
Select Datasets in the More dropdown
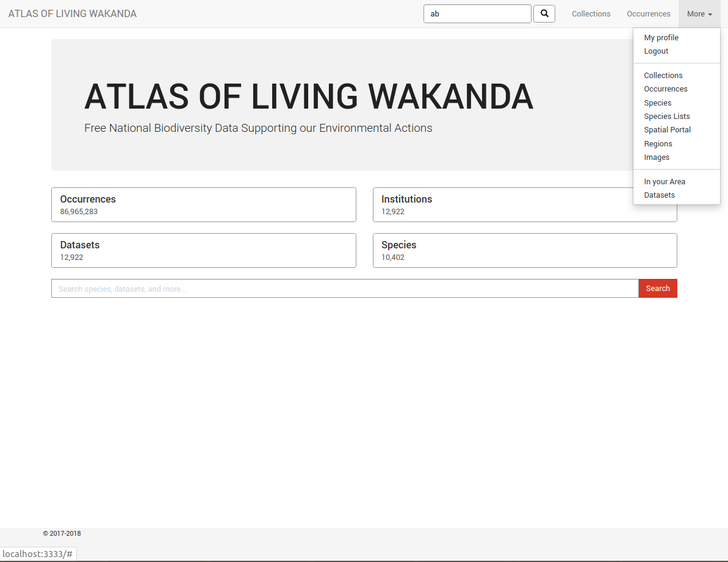659,195
